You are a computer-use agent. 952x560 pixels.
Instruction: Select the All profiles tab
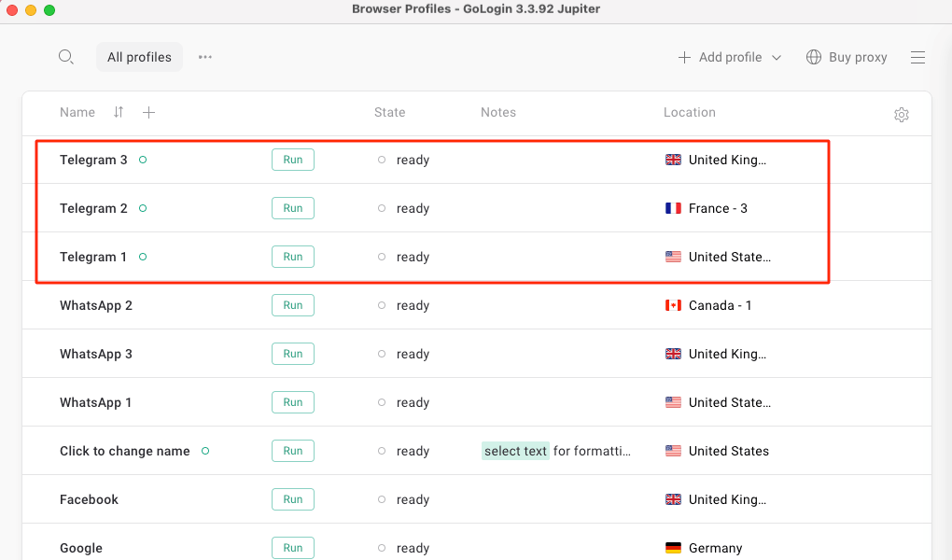coord(139,57)
